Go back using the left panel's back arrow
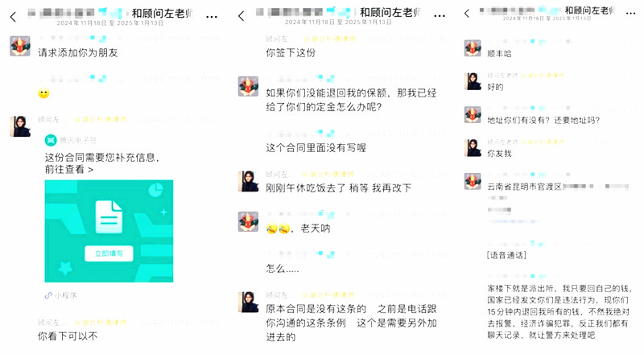The height and width of the screenshot is (354, 644). [x=13, y=17]
